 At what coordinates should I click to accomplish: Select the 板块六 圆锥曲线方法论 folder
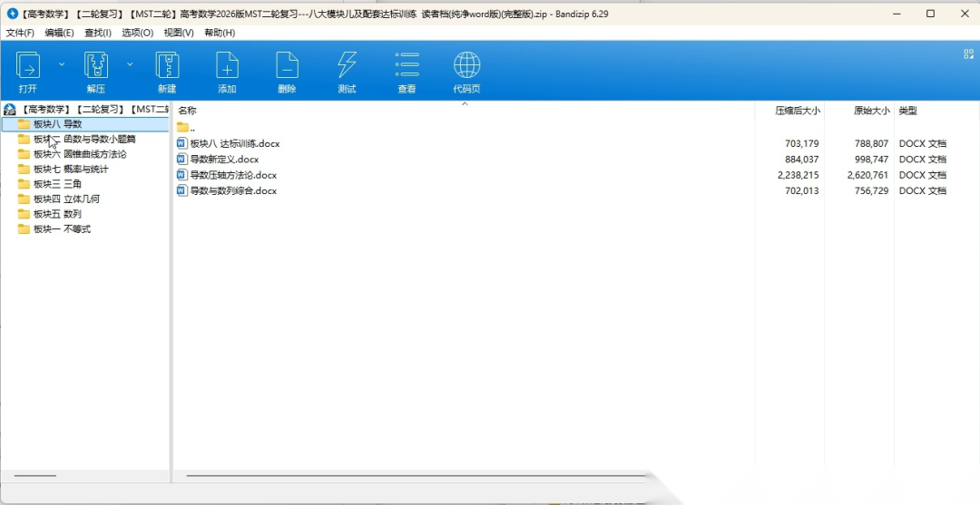point(80,154)
